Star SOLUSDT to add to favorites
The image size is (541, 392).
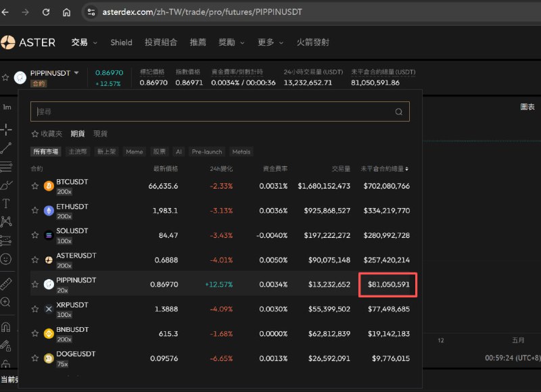pos(34,235)
